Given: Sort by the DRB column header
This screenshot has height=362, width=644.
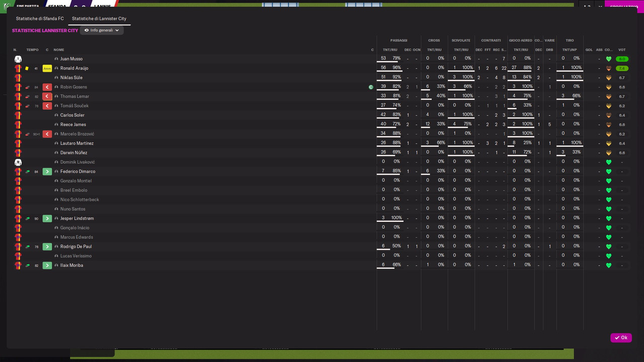Looking at the screenshot, I should 549,50.
